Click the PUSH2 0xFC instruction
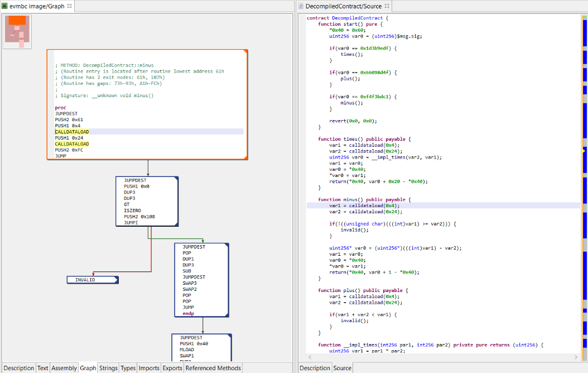Image resolution: width=588 pixels, height=373 pixels. tap(69, 150)
